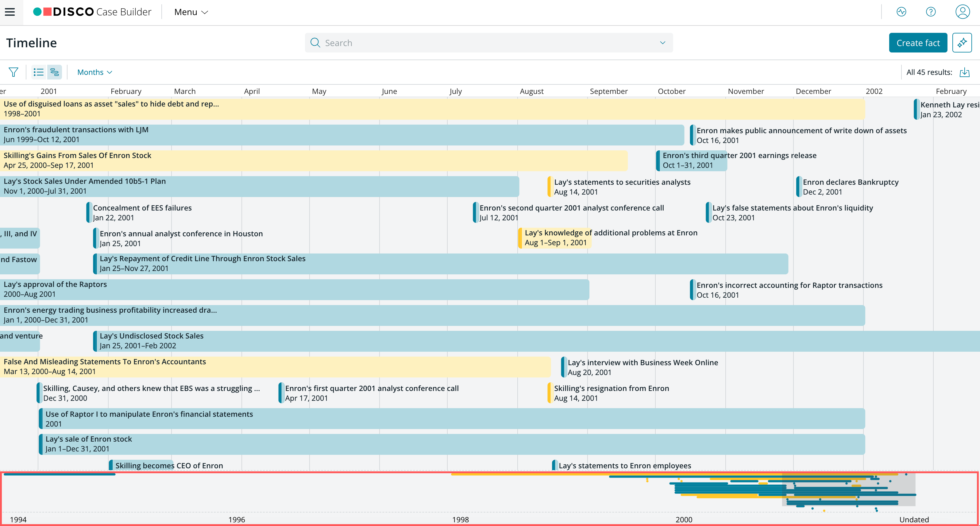Open Lay's sale of Enron stock fact

(452, 444)
